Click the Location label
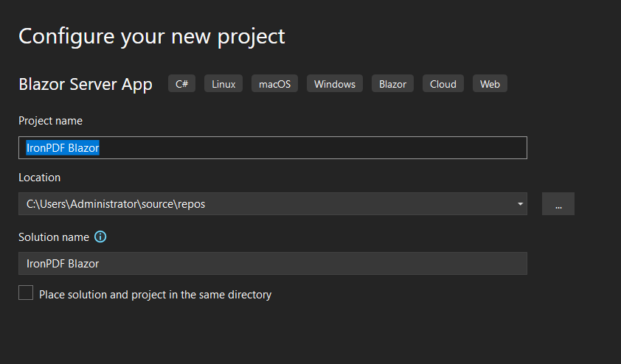 (40, 178)
